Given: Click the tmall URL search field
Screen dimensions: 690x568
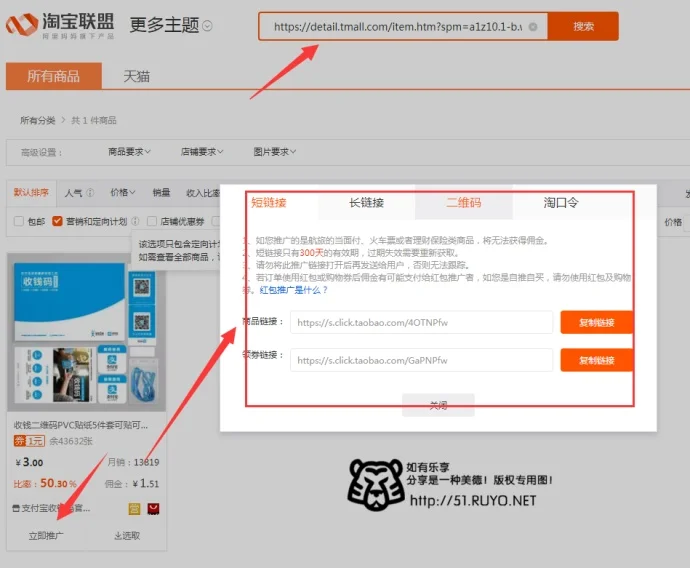Looking at the screenshot, I should (403, 27).
